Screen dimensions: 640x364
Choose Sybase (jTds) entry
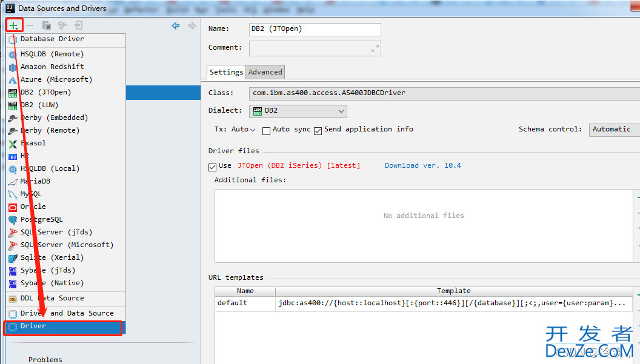[x=66, y=270]
